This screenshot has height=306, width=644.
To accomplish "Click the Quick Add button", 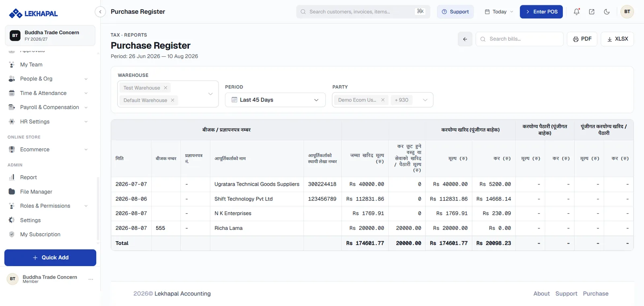I will click(x=50, y=258).
